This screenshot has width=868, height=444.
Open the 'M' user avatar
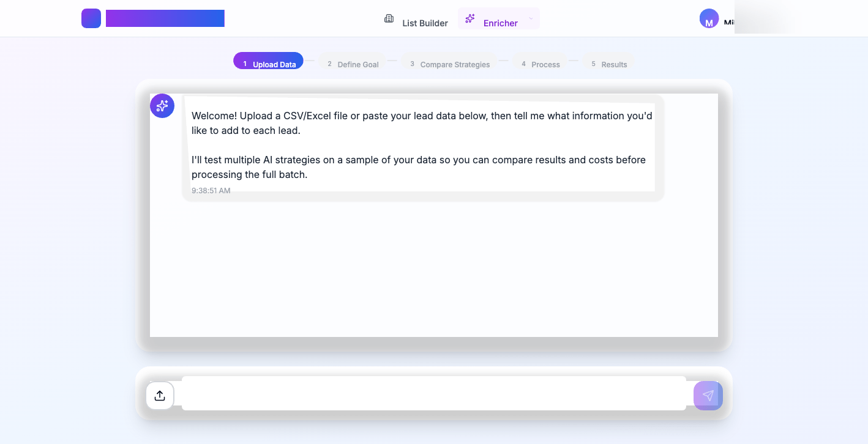coord(708,18)
